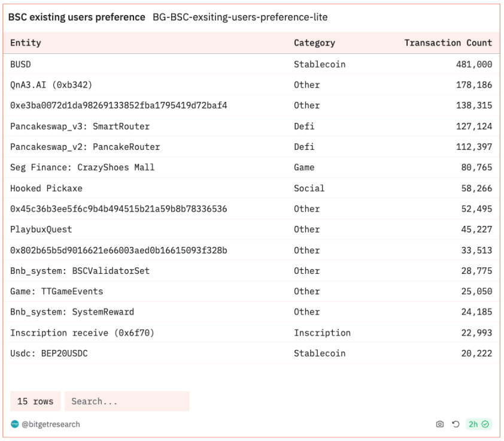Viewport: 504px width, 441px height.
Task: Select the BUSD entity cell
Action: 21,64
